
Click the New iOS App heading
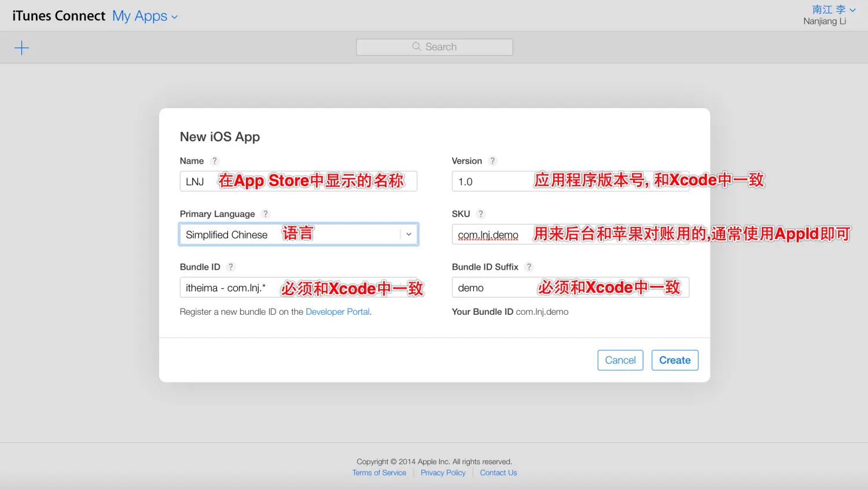220,137
